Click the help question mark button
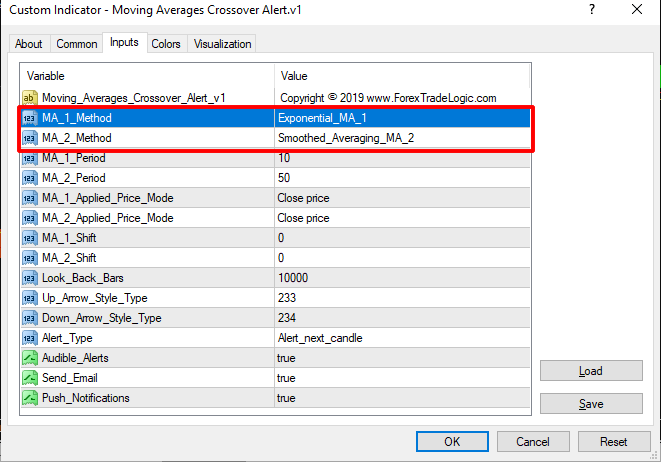Screen dimensions: 661x468 pyautogui.click(x=591, y=11)
